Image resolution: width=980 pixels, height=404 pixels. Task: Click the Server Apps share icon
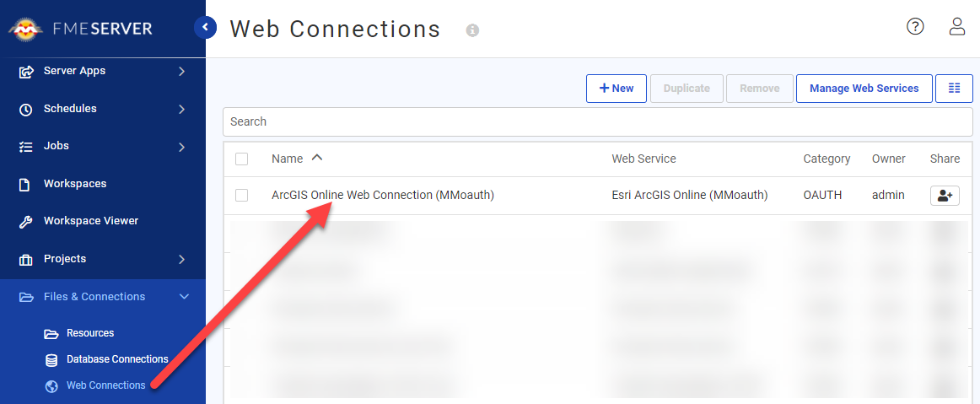(x=25, y=72)
